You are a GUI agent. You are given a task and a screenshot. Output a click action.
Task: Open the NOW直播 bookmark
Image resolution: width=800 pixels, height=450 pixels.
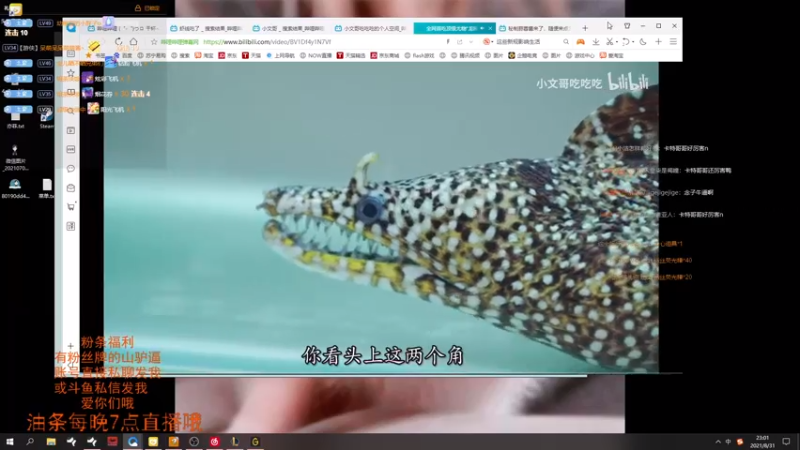[316, 55]
